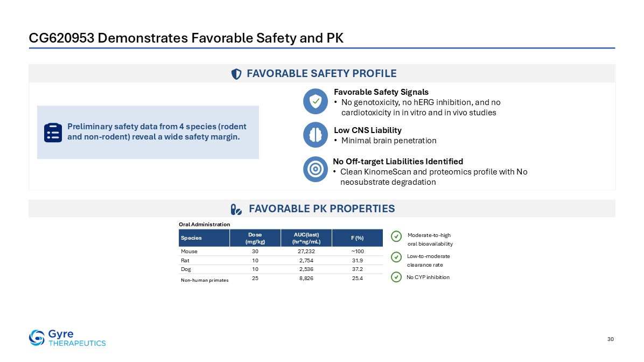The width and height of the screenshot is (644, 362).
Task: Click the primate AUC value 8,826
Action: [x=306, y=278]
